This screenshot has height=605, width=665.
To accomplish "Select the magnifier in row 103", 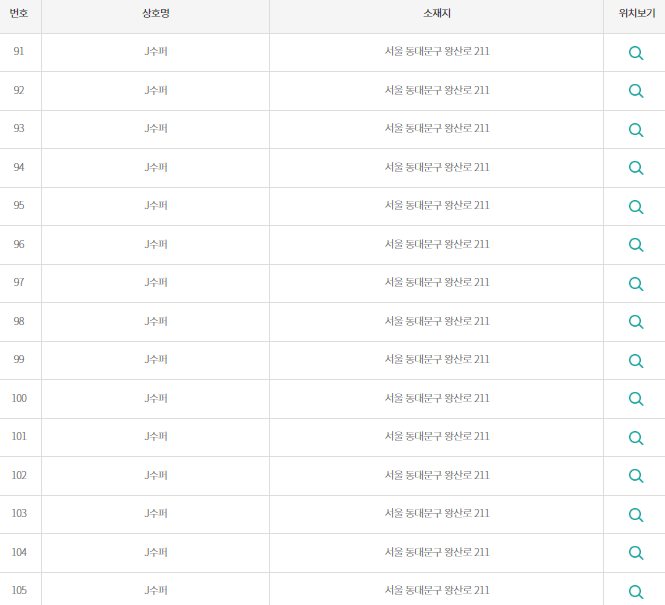I will click(x=636, y=515).
